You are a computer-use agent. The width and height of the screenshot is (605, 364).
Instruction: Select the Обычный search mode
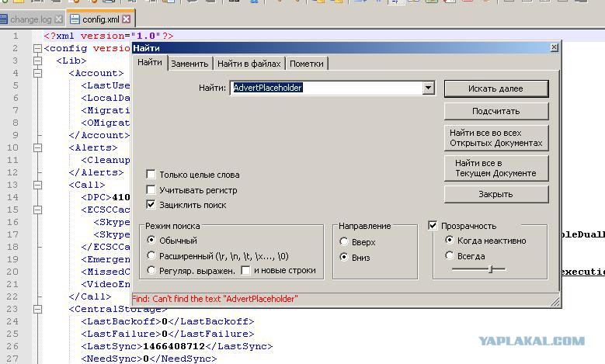coord(151,241)
